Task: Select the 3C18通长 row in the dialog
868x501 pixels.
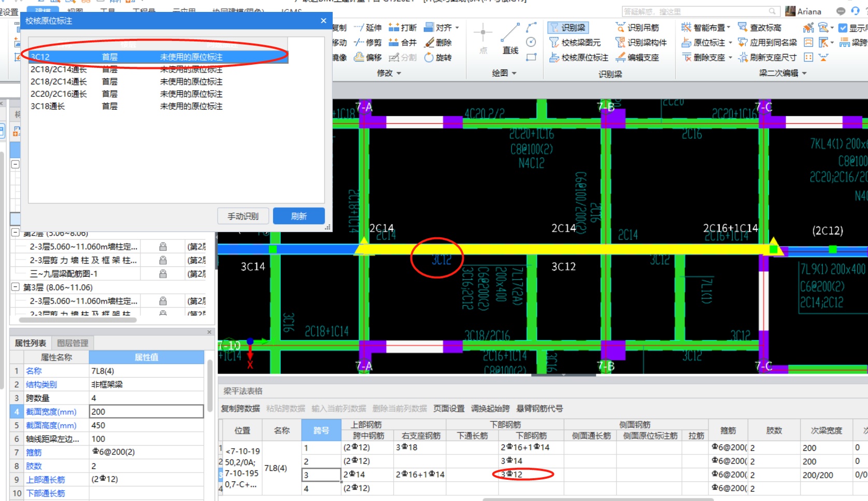Action: pyautogui.click(x=158, y=106)
